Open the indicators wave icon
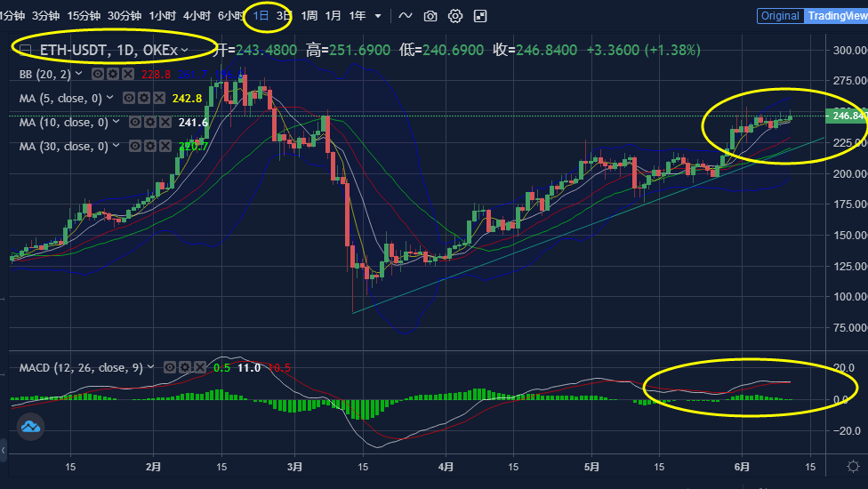Image resolution: width=868 pixels, height=489 pixels. [406, 15]
